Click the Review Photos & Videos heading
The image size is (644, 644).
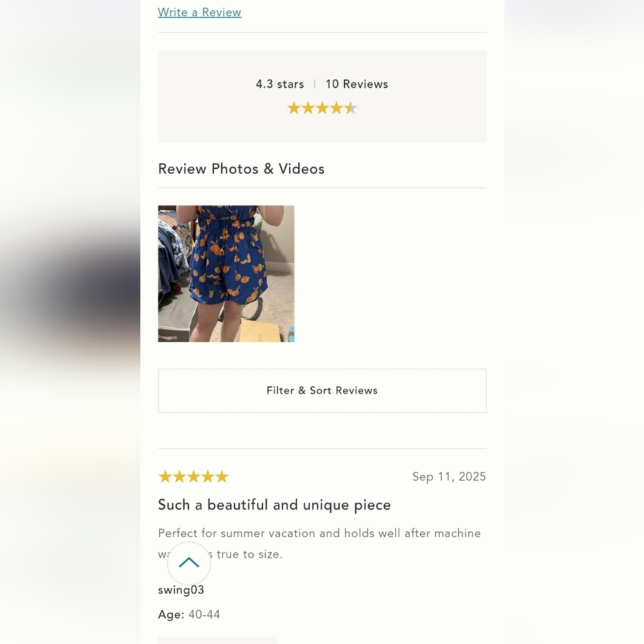click(241, 169)
